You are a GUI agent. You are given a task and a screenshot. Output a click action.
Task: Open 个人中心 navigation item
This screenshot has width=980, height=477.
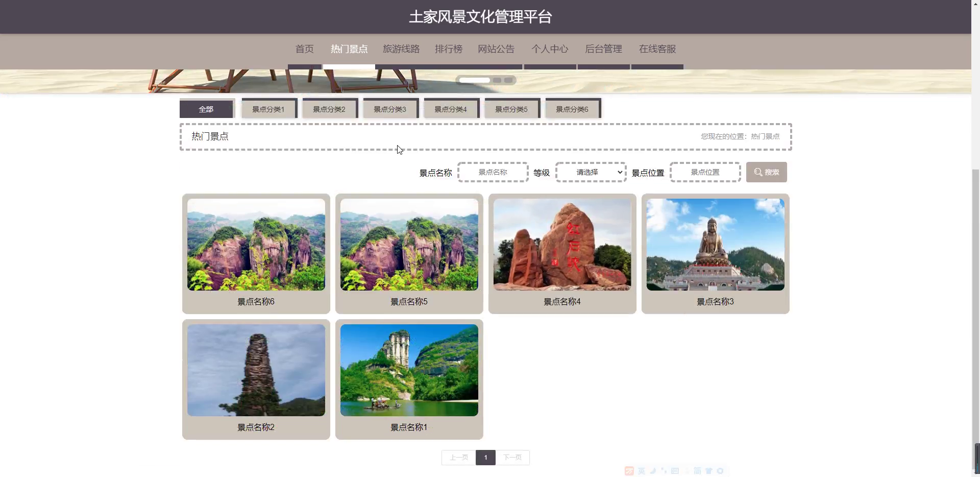pyautogui.click(x=550, y=49)
